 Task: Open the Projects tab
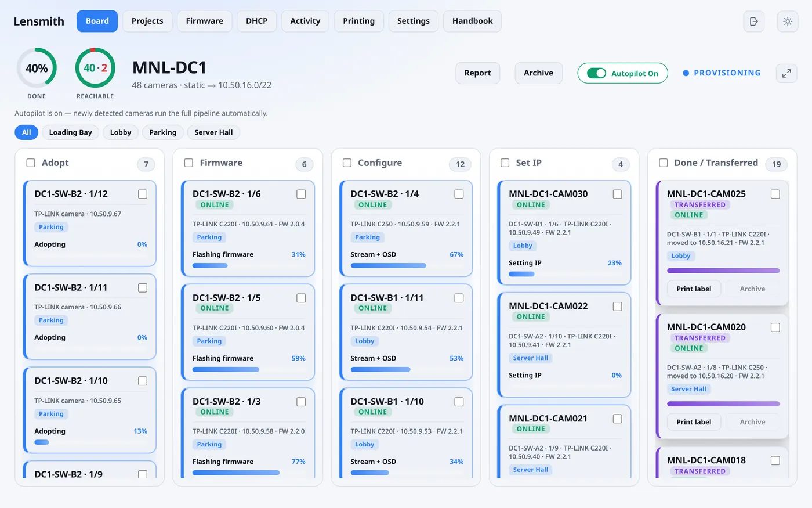pos(147,21)
